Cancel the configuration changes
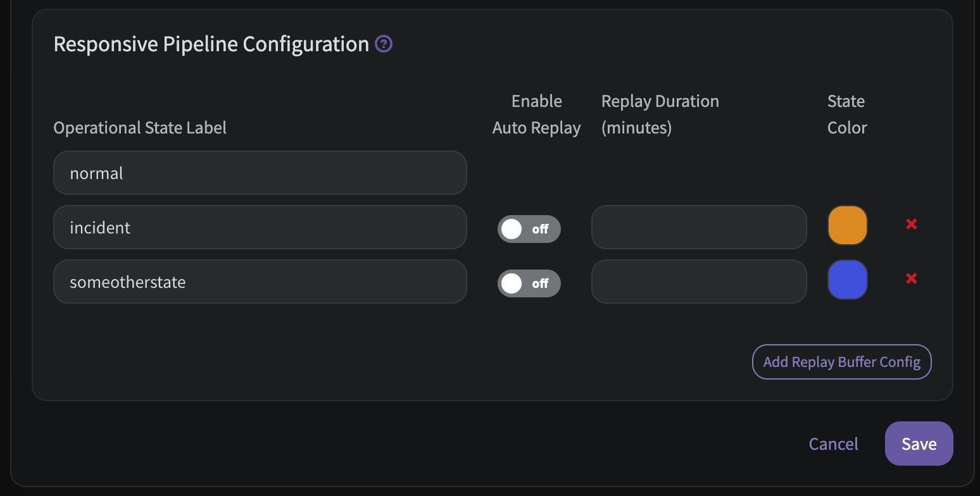This screenshot has width=980, height=496. click(834, 444)
